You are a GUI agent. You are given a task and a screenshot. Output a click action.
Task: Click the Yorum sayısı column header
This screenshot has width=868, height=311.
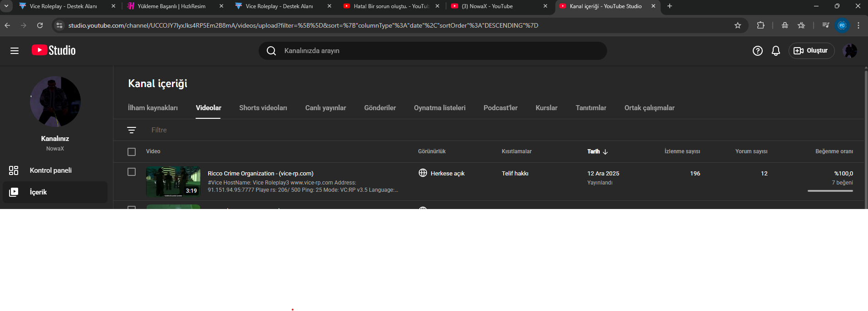tap(751, 151)
